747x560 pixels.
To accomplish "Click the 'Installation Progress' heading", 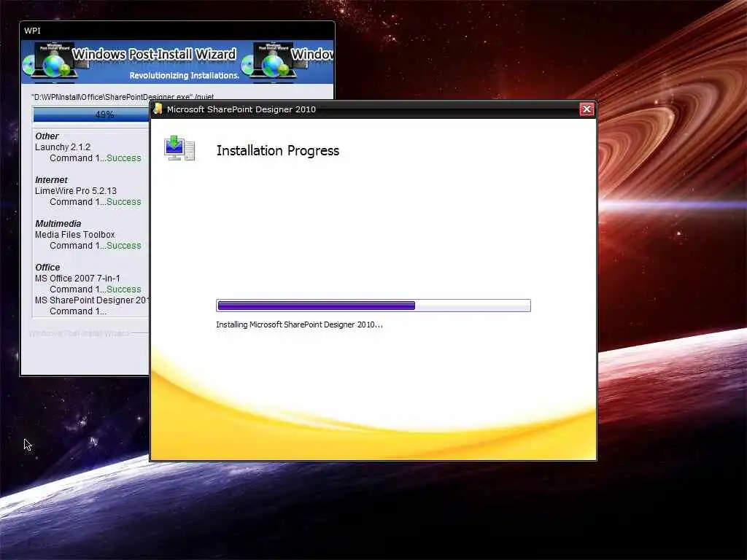I will 278,151.
